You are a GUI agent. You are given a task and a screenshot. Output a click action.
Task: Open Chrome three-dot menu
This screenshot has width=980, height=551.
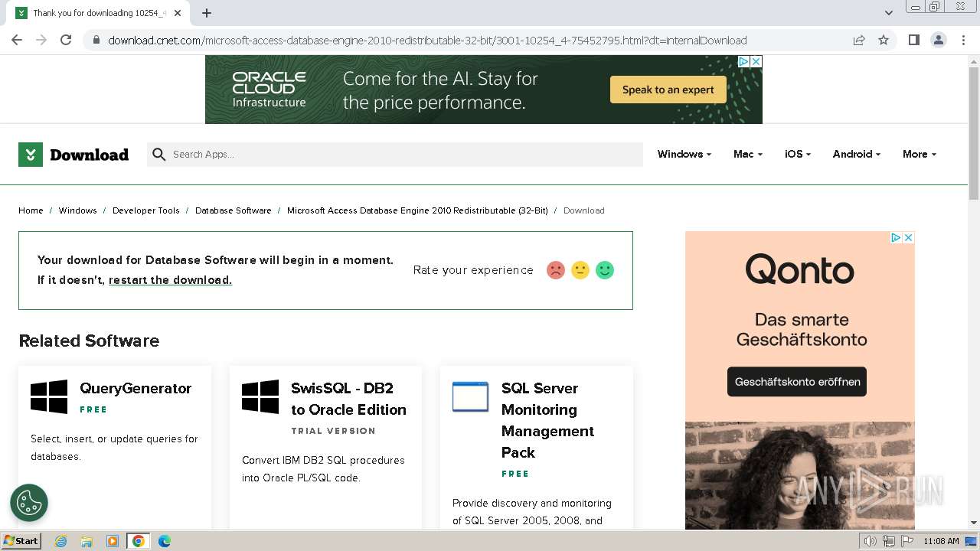963,40
